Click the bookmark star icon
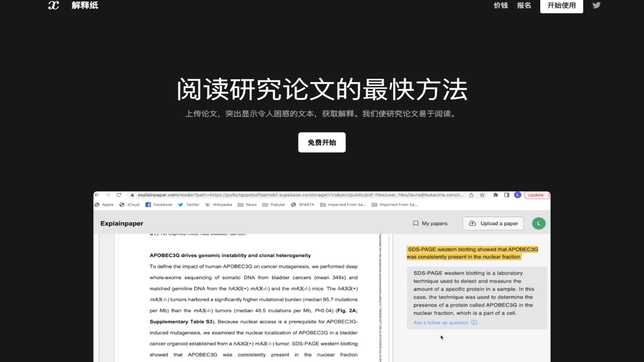This screenshot has width=644, height=362. (482, 195)
